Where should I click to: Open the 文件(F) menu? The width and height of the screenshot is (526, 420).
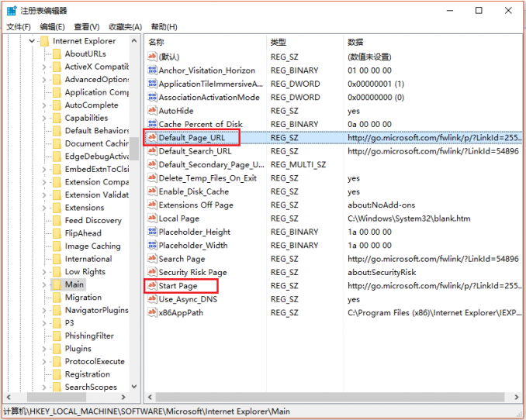18,27
